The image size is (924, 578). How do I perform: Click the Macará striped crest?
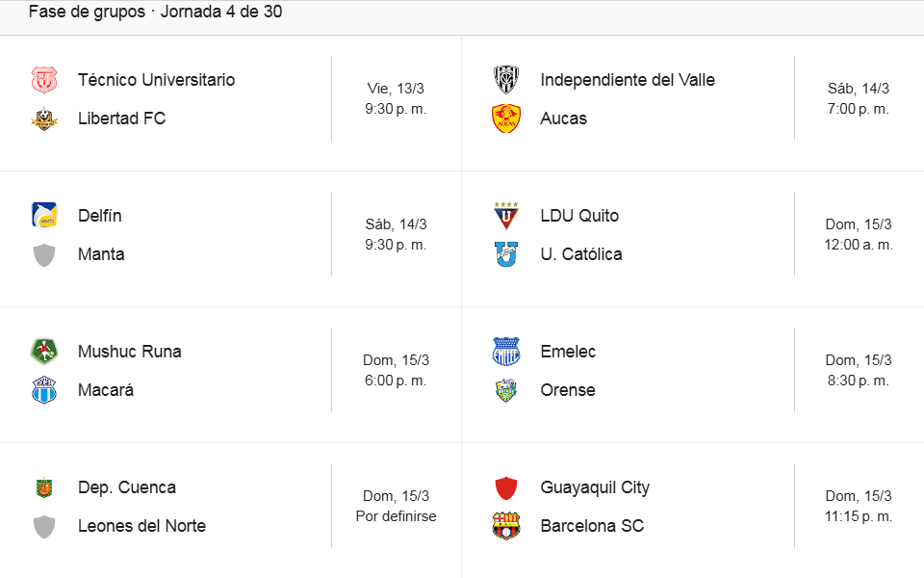(44, 390)
